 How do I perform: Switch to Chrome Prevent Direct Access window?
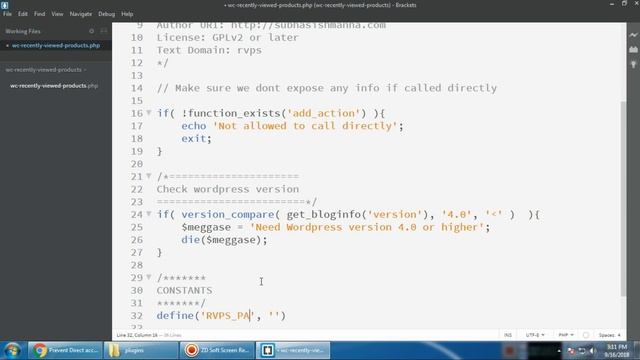[x=65, y=350]
